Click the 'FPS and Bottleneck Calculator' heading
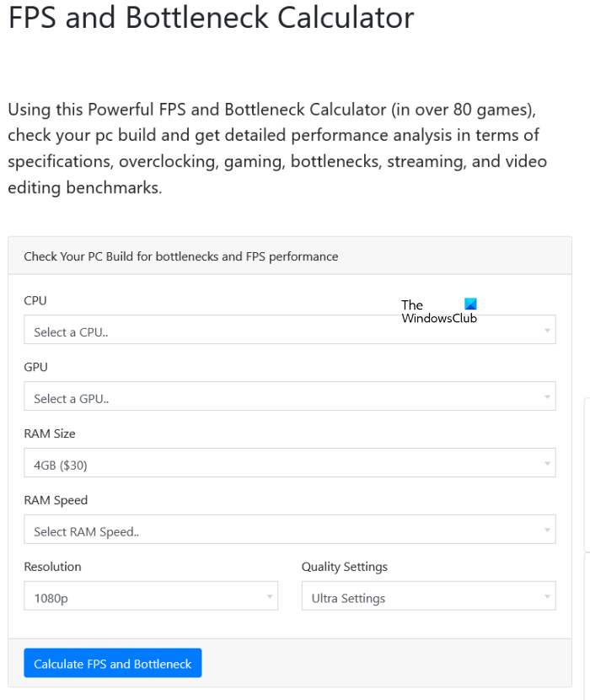The height and width of the screenshot is (700, 590). pos(211,17)
